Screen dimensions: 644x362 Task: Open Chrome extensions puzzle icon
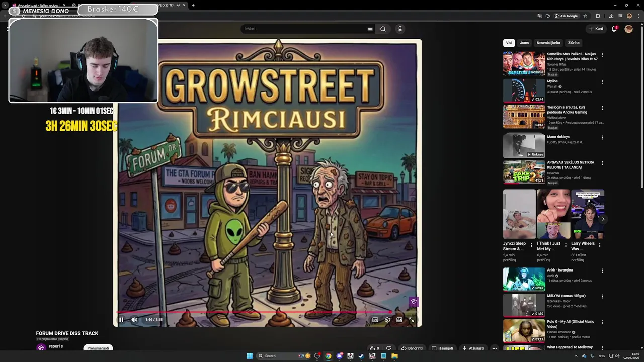tap(598, 16)
